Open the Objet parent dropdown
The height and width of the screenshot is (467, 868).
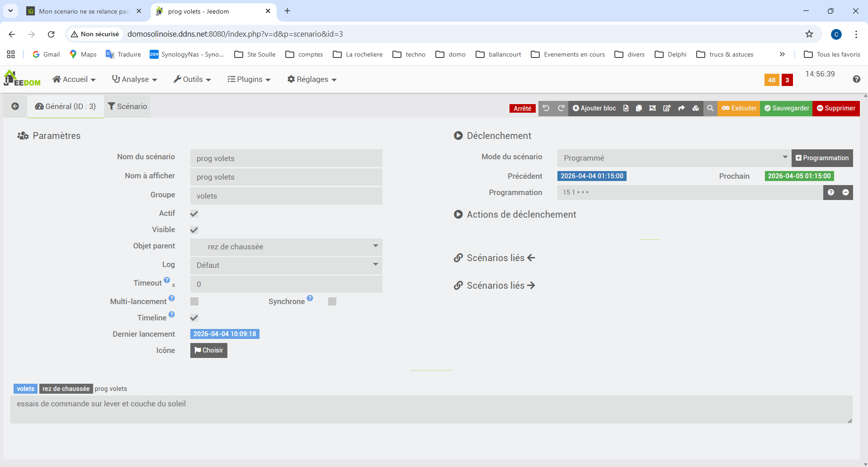[286, 247]
